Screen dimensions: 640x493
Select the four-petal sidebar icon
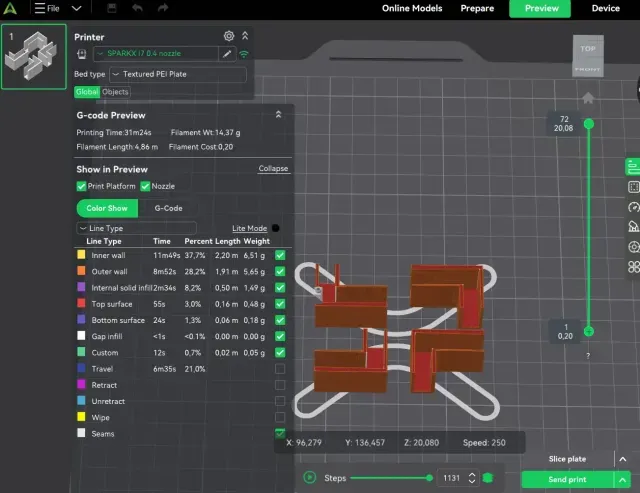point(633,267)
